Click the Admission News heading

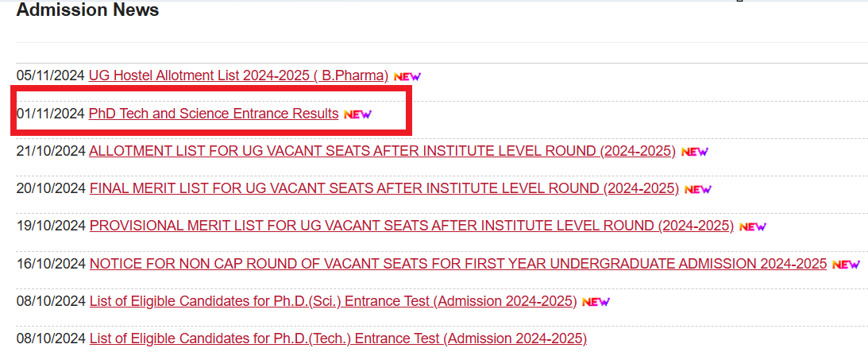click(x=87, y=10)
